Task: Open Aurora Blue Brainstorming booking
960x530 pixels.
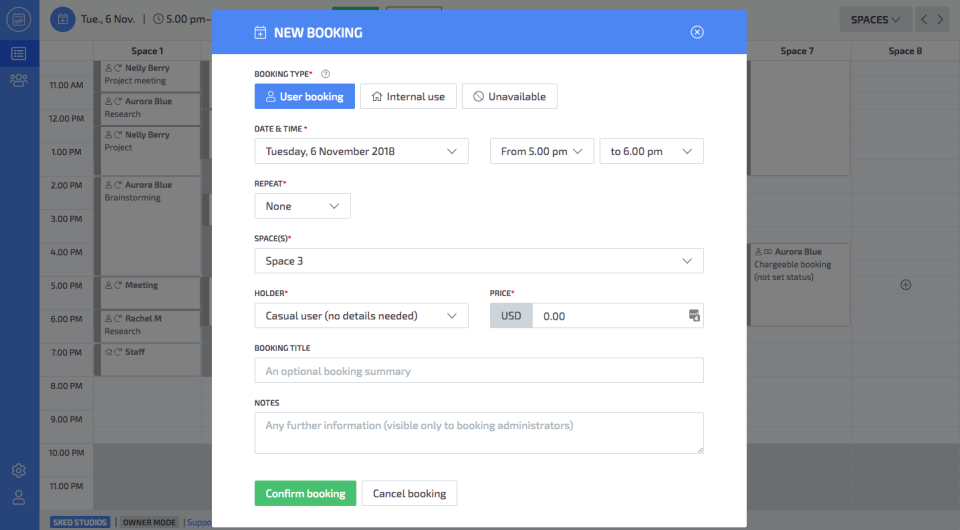Action: pyautogui.click(x=147, y=226)
